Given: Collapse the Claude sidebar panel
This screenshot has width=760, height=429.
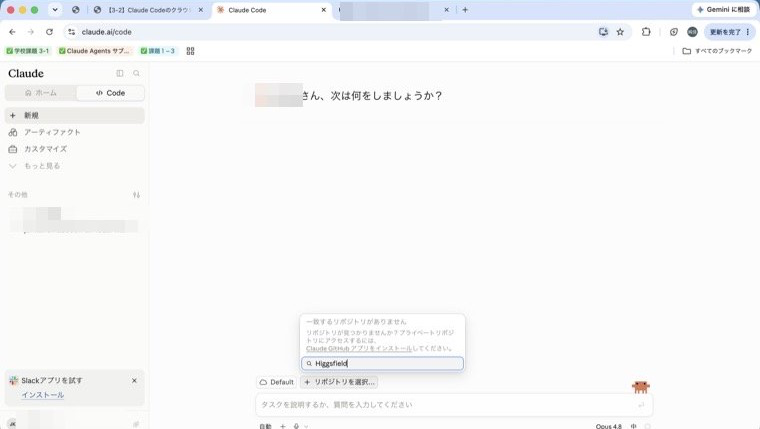Looking at the screenshot, I should tap(120, 73).
